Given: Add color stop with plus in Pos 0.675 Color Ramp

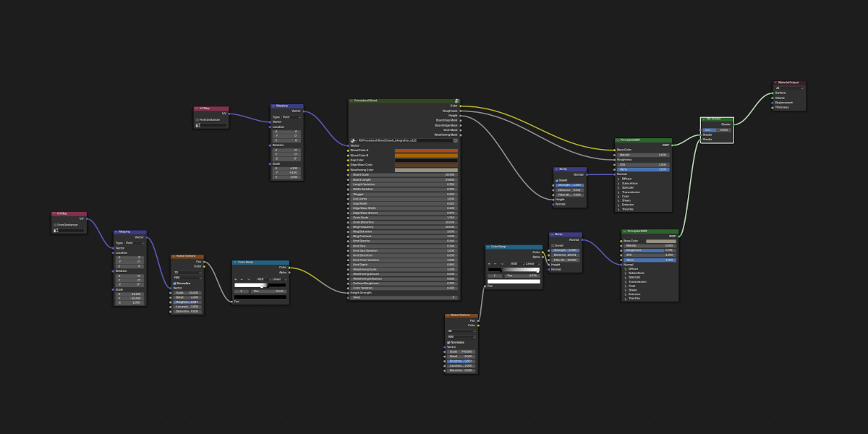Looking at the screenshot, I should coord(489,264).
